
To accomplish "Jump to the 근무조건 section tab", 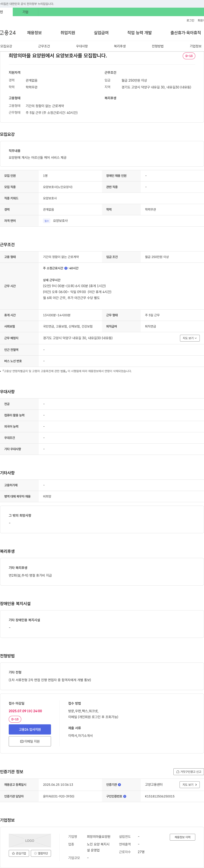I will coord(44,46).
